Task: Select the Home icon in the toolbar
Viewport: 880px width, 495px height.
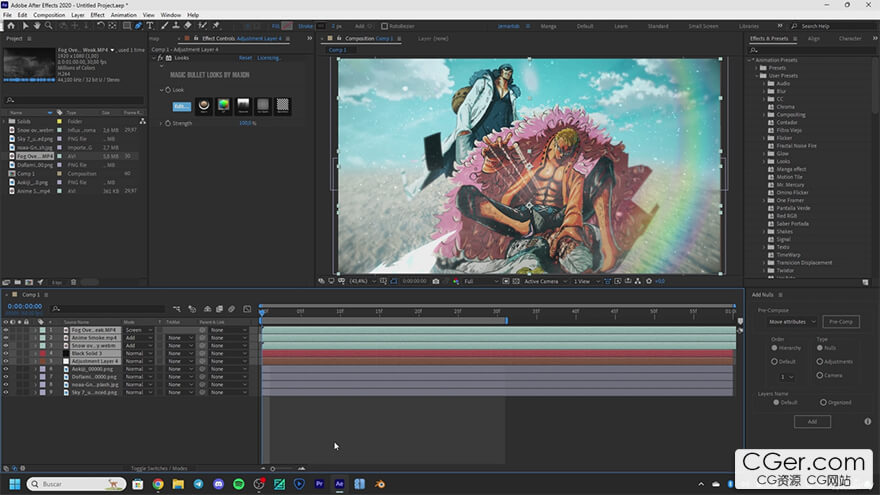Action: 11,26
